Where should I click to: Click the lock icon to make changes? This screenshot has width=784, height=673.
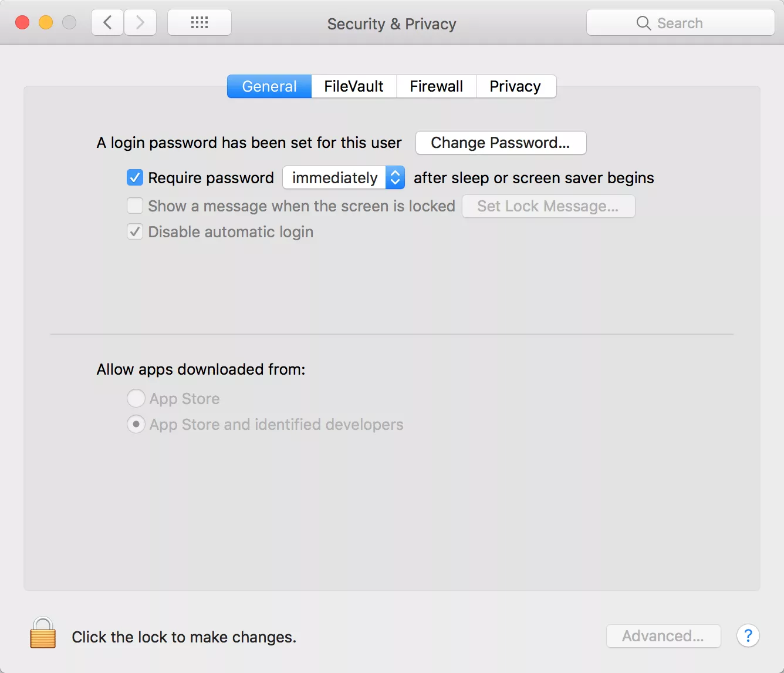point(43,633)
